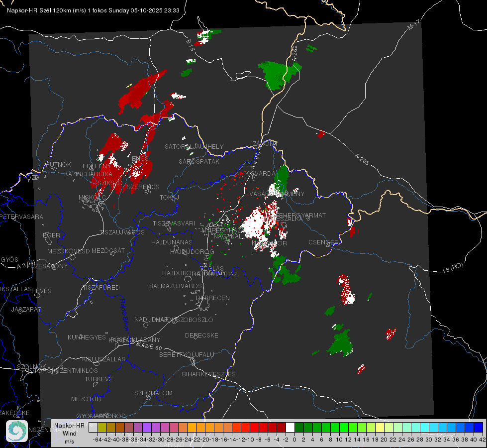This screenshot has width=487, height=448.
Task: Select the purple legend swatch between -34 and -32
Action: coord(147,427)
